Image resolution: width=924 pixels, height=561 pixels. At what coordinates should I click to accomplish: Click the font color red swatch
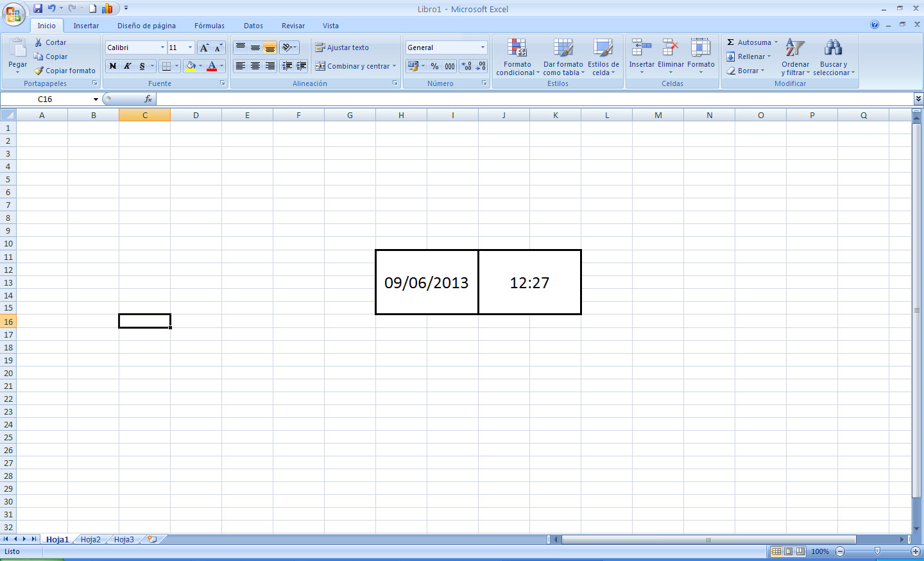pyautogui.click(x=212, y=71)
